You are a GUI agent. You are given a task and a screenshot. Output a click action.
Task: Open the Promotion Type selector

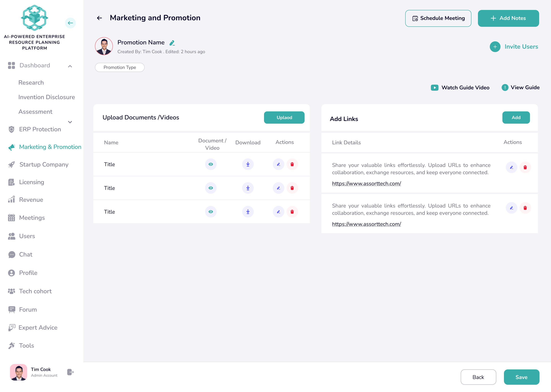click(x=120, y=67)
